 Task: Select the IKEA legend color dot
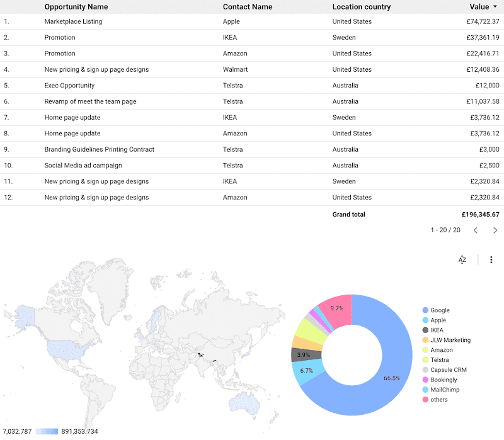425,330
